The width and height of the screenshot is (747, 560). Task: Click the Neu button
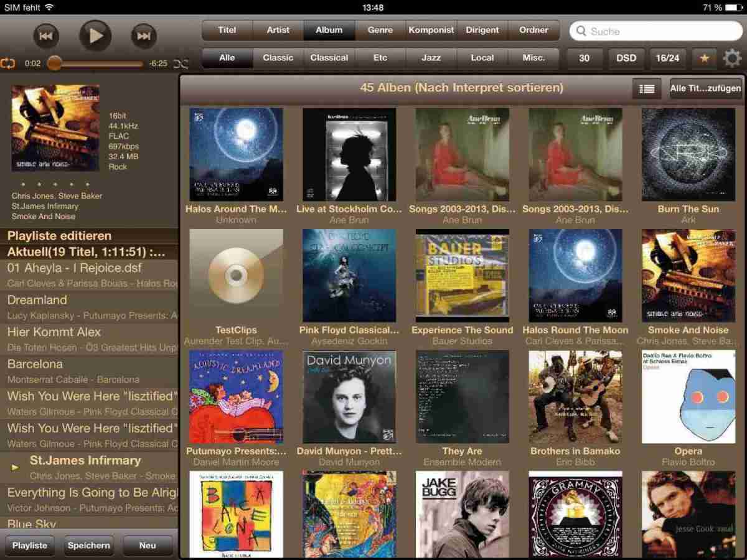(148, 545)
